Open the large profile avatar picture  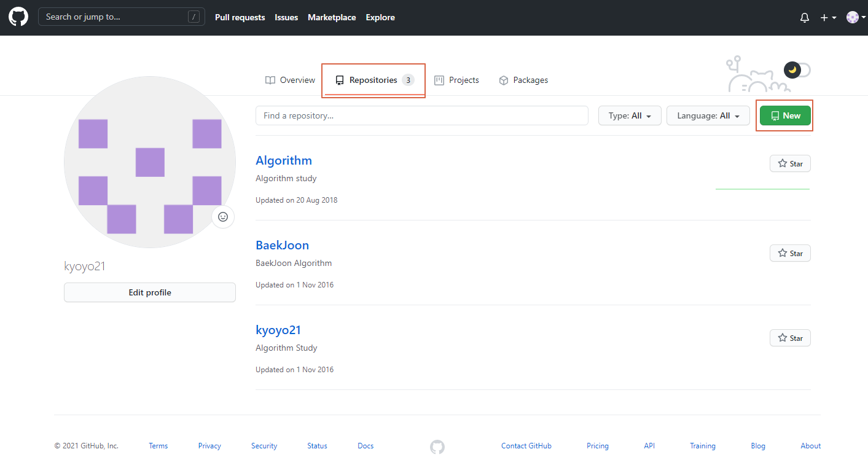coord(150,162)
